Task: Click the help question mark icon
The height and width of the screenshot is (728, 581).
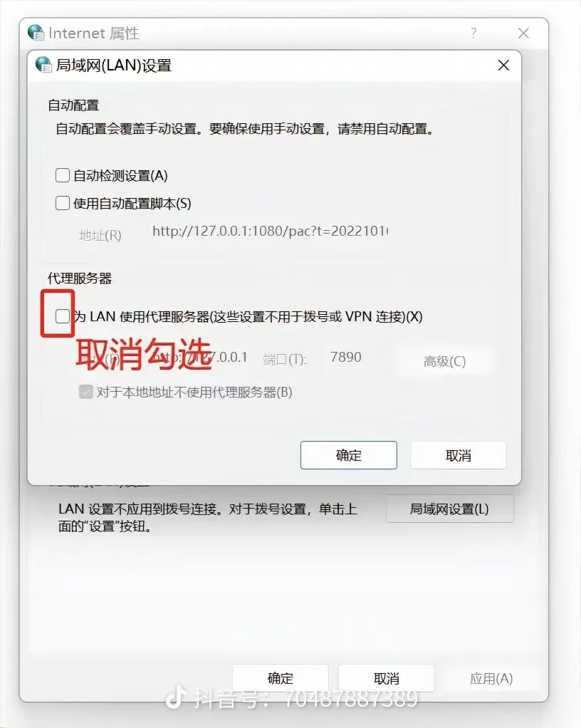Action: 473,33
